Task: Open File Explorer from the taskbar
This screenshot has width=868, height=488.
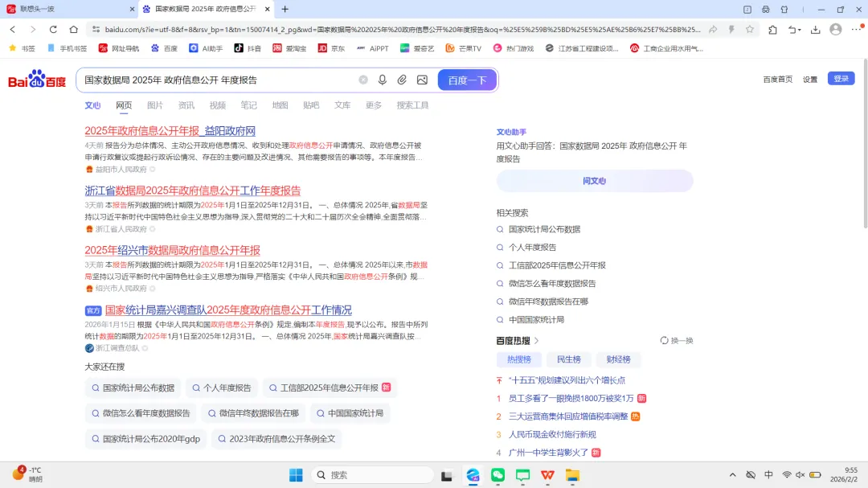Action: click(572, 474)
